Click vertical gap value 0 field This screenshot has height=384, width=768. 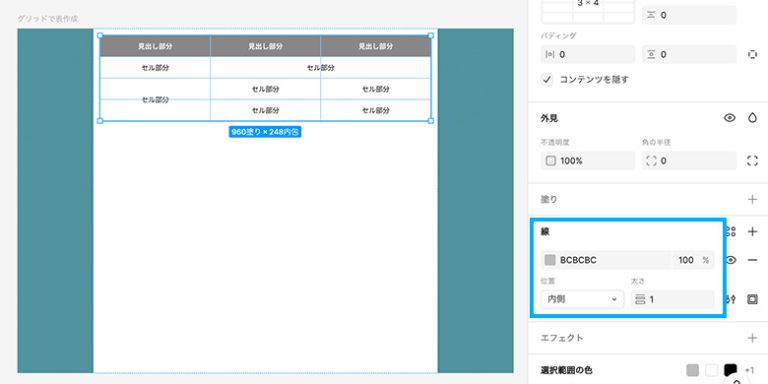point(689,15)
